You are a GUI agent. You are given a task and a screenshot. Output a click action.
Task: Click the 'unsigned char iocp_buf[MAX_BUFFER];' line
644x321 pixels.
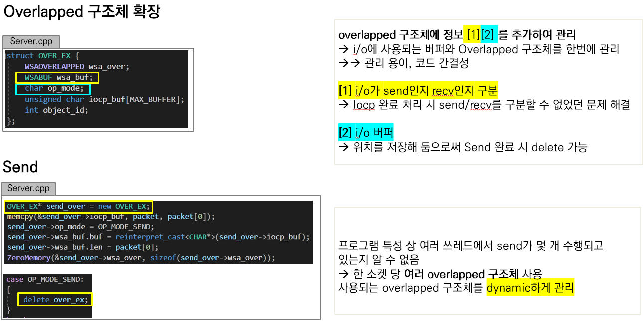[x=104, y=99]
